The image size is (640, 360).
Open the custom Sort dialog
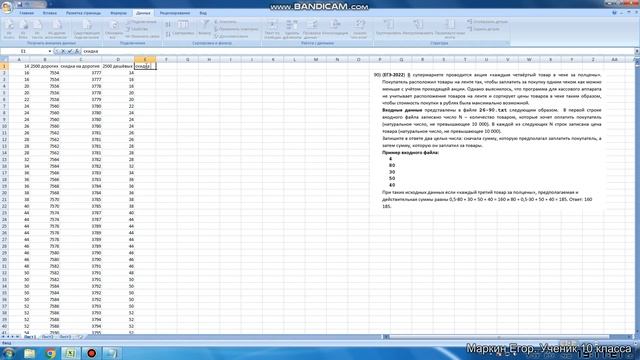coord(183,29)
